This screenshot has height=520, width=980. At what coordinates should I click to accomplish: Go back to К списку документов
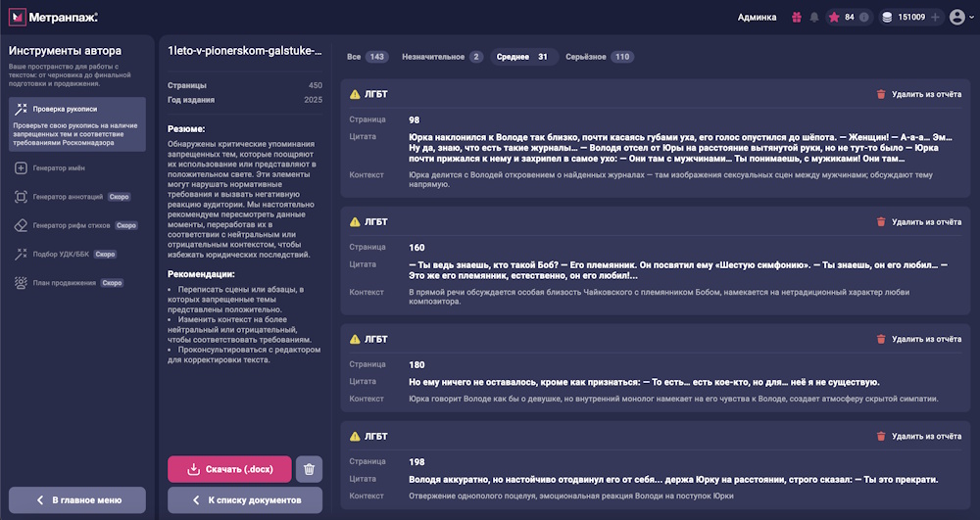[x=244, y=499]
